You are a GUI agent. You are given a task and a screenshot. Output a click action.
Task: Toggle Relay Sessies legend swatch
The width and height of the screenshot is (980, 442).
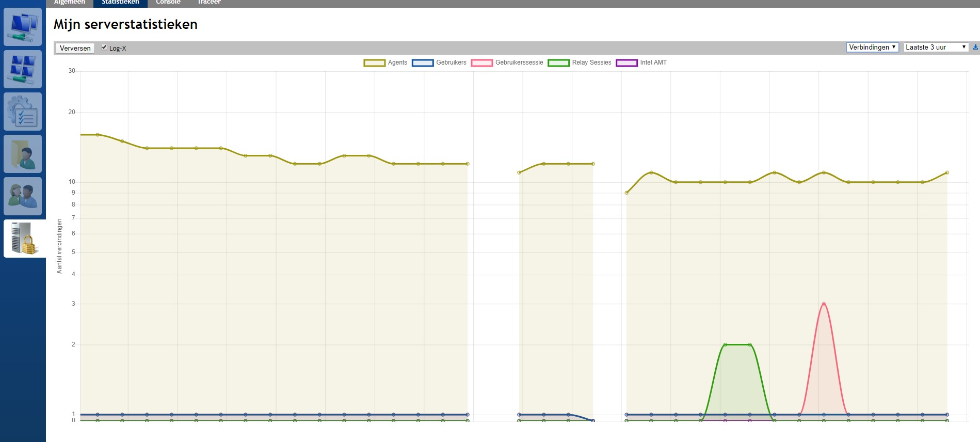559,63
